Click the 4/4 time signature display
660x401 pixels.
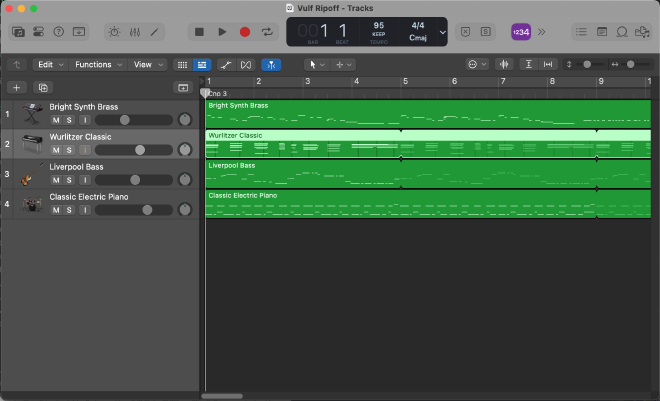click(x=418, y=26)
